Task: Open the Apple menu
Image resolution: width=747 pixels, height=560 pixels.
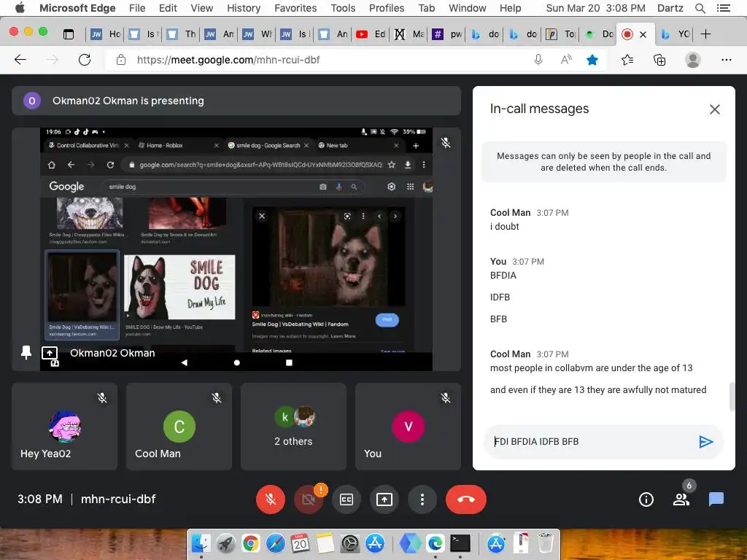Action: [20, 8]
